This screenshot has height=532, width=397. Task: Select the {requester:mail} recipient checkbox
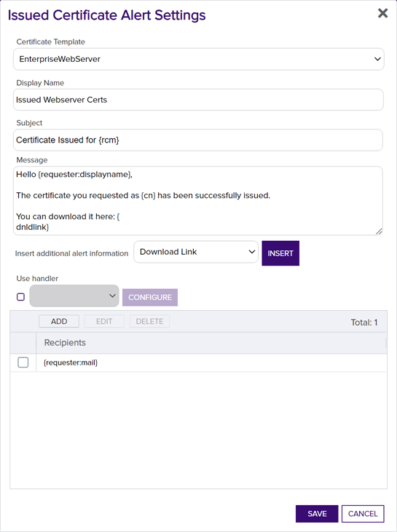tap(23, 362)
